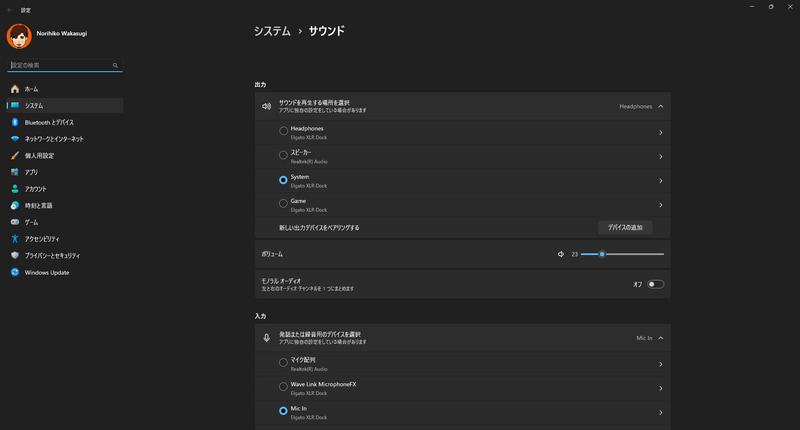Image resolution: width=800 pixels, height=430 pixels.
Task: Select Mic In input radio button
Action: coord(283,411)
